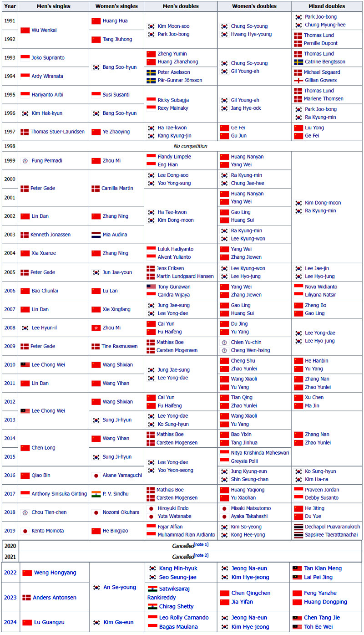Click the India flag beside Chirag Shetty
364x635 pixels.
(152, 606)
